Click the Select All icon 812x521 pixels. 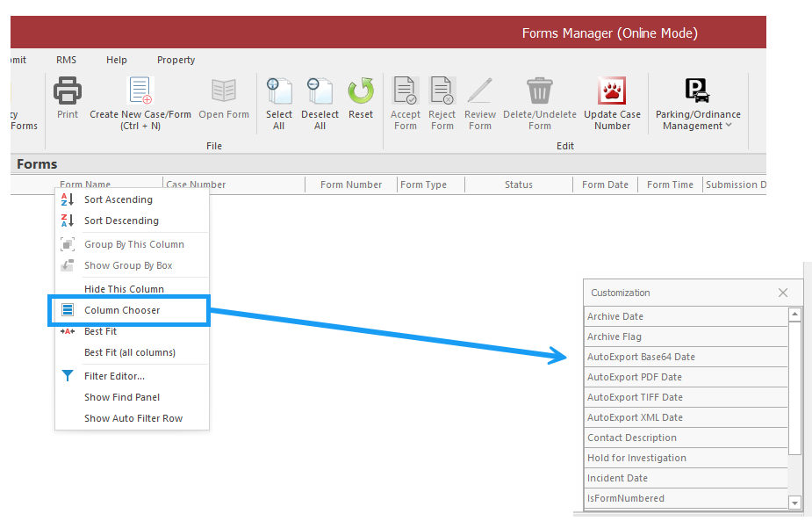tap(279, 90)
